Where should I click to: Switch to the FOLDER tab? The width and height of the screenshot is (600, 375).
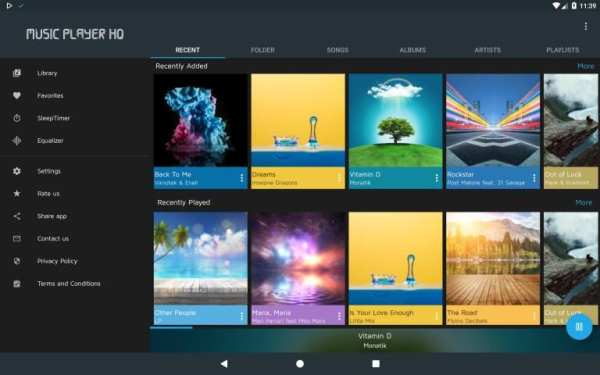coord(262,50)
